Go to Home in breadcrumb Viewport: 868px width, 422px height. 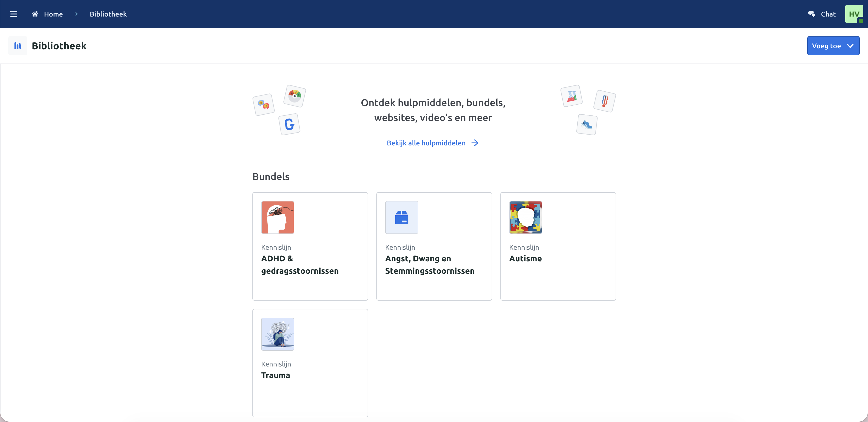coord(53,14)
